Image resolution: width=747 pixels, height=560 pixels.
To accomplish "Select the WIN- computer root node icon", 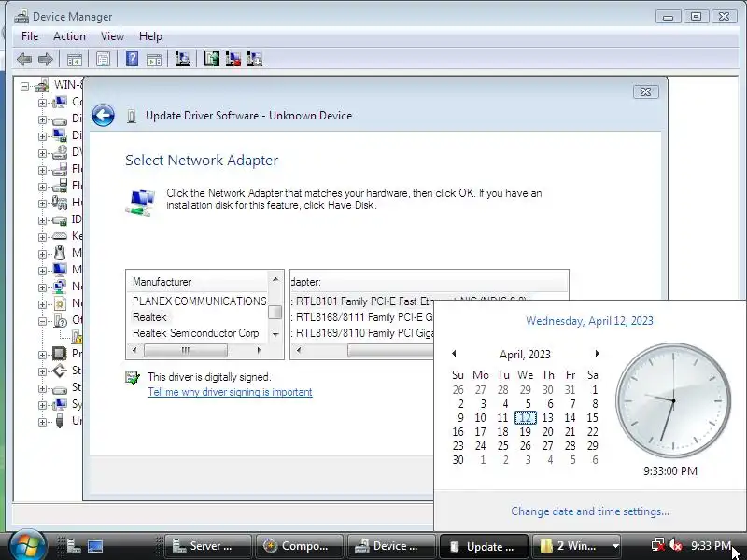I will coord(42,86).
